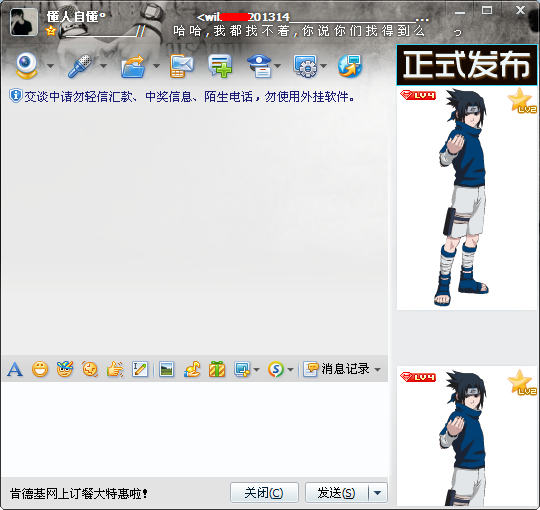The image size is (540, 510).
Task: Send a gift with gift box icon
Action: [x=217, y=370]
